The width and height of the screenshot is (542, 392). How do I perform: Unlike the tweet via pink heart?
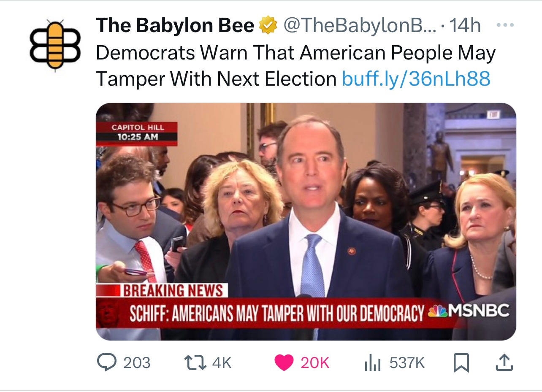(284, 363)
